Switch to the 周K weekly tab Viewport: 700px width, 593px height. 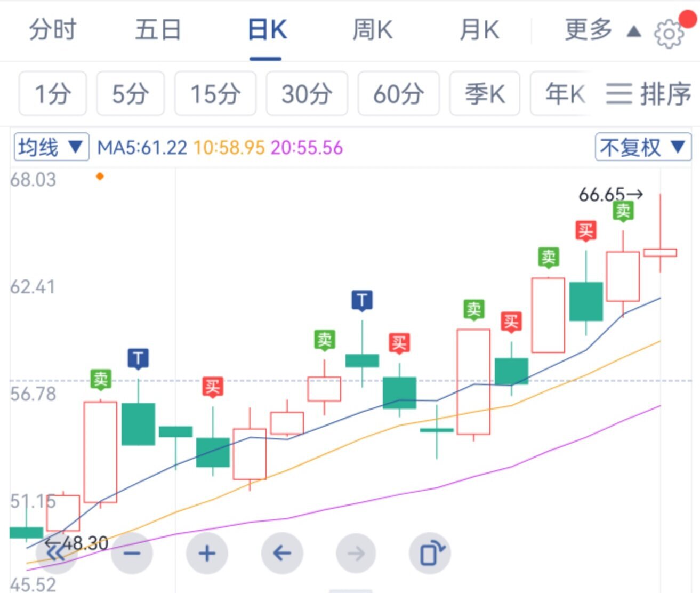pos(372,30)
